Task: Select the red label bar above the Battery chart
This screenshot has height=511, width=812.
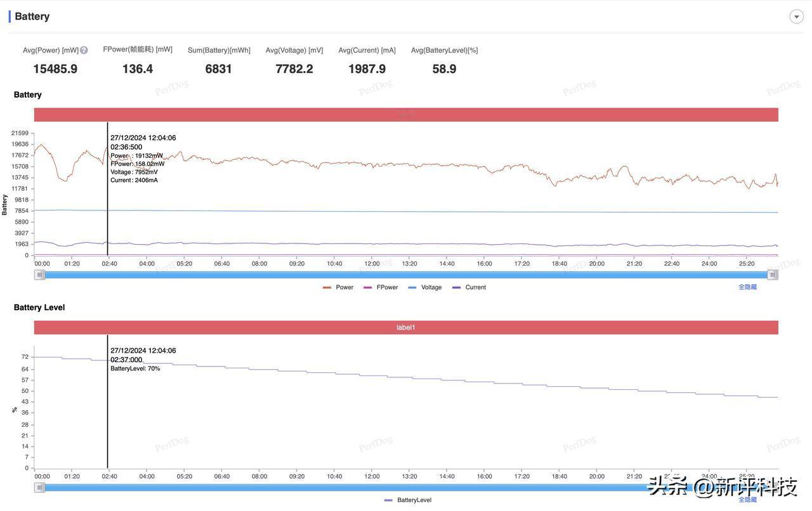Action: click(x=406, y=115)
